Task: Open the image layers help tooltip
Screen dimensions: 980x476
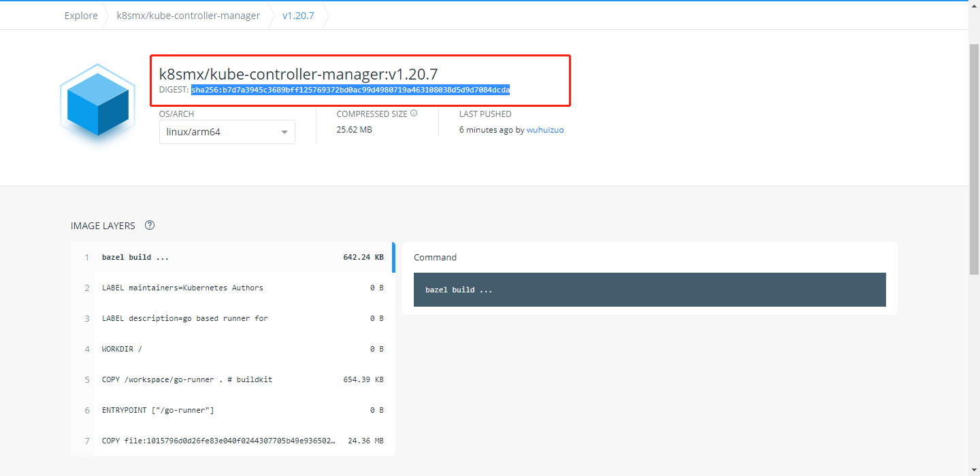Action: (149, 225)
